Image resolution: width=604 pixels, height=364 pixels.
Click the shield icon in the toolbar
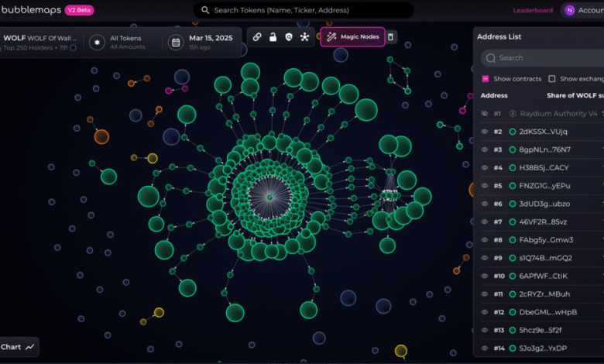(289, 37)
